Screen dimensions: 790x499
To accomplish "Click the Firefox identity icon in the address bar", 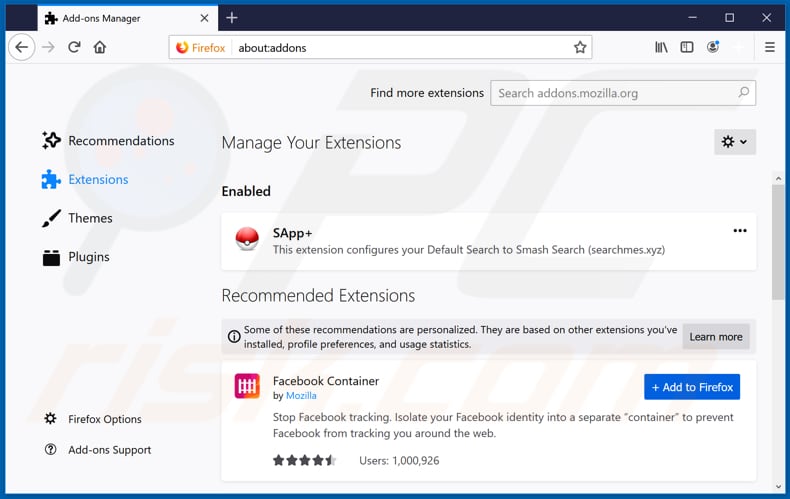I will pos(201,47).
